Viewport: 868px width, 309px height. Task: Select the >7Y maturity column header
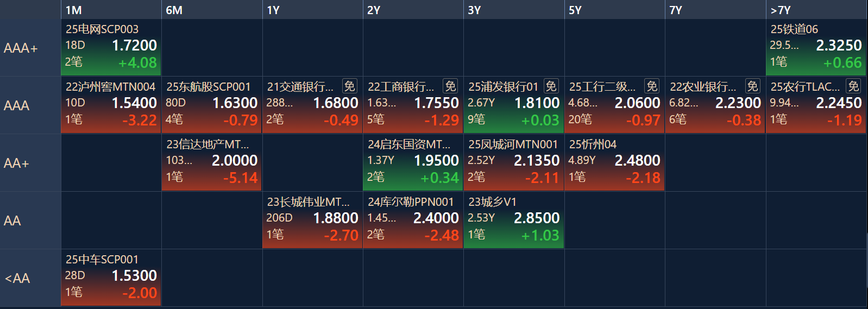click(x=816, y=10)
